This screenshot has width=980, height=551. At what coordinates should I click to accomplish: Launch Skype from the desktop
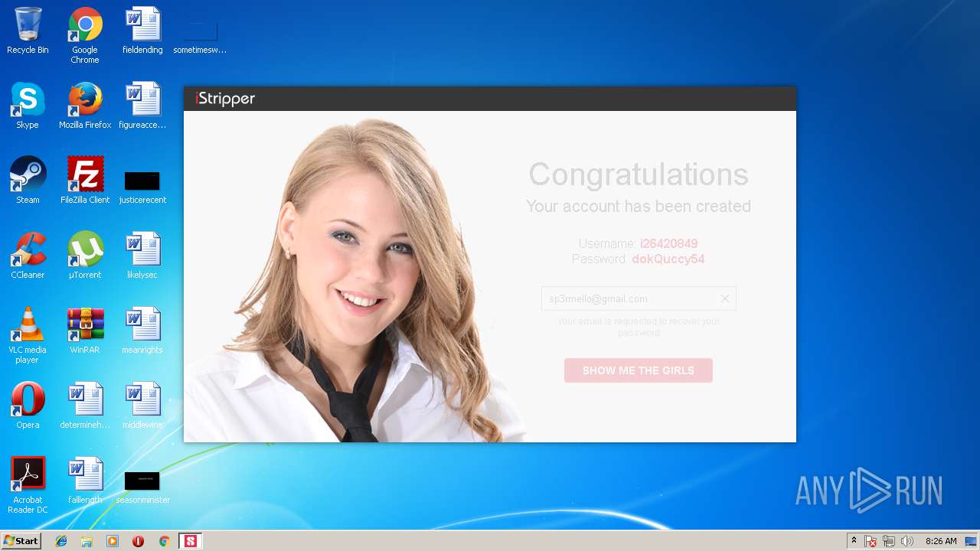point(28,106)
